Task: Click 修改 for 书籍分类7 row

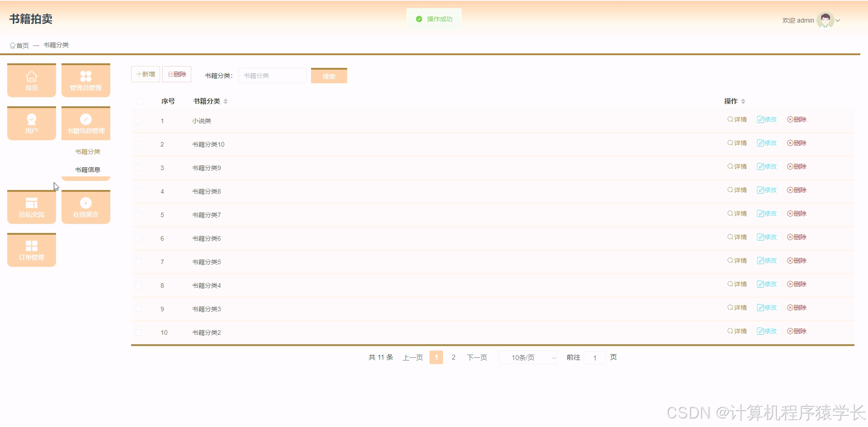Action: click(x=767, y=213)
